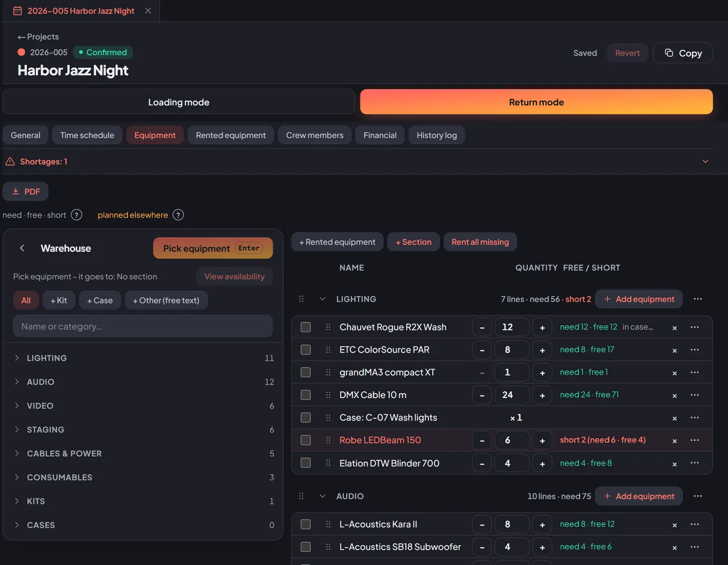Copy the project with the Copy button
This screenshot has width=728, height=565.
click(683, 53)
